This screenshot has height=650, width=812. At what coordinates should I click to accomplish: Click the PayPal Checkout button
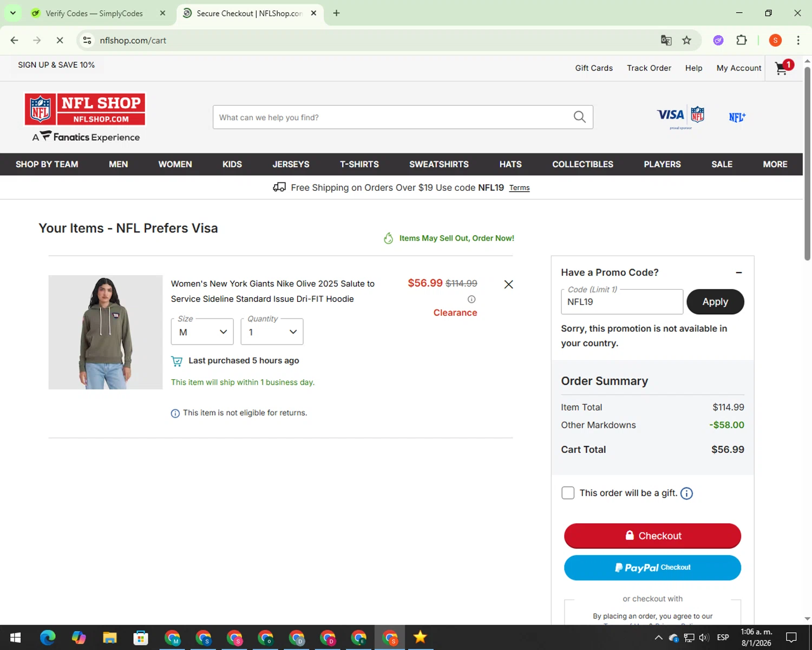tap(652, 568)
